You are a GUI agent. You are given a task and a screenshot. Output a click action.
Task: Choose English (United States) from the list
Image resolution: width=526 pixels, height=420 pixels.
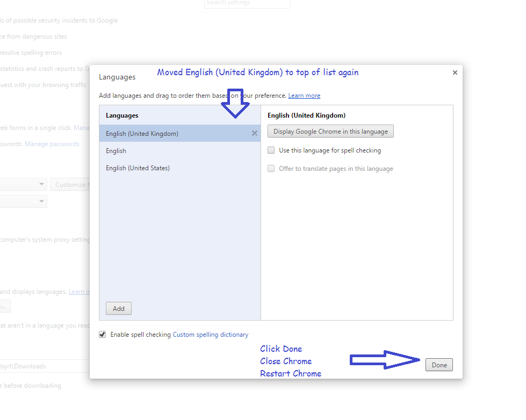(138, 168)
